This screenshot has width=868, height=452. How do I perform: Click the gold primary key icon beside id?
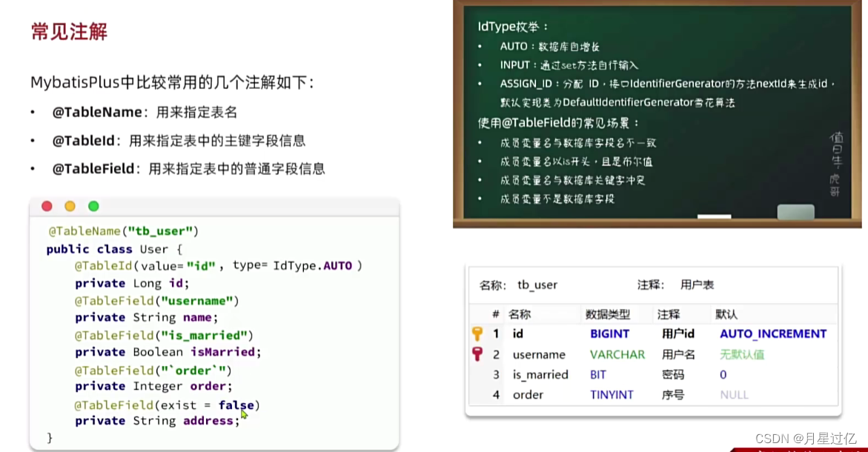477,333
